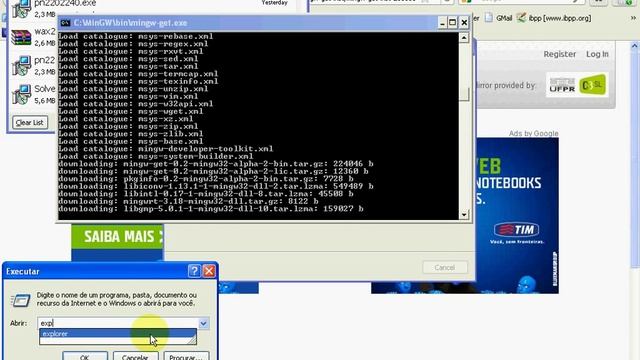Click the Clear List button in downloads window
Viewport: 640px width, 360px height.
pos(30,122)
